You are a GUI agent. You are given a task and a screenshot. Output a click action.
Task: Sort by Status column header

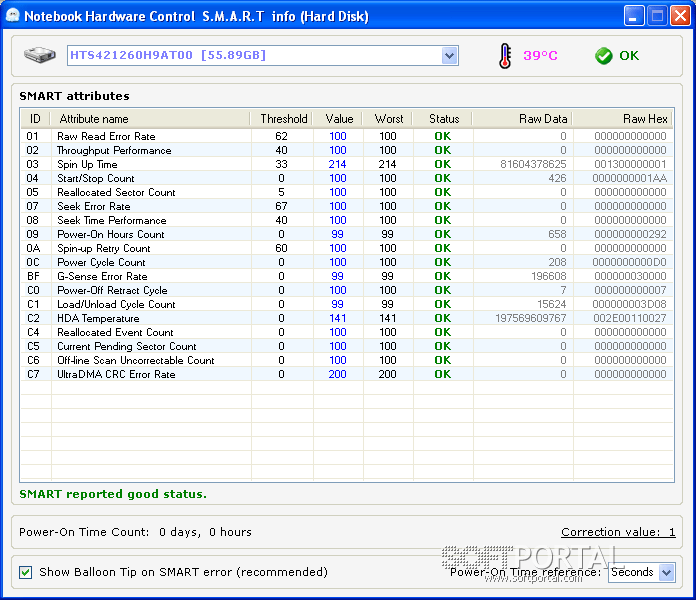443,119
